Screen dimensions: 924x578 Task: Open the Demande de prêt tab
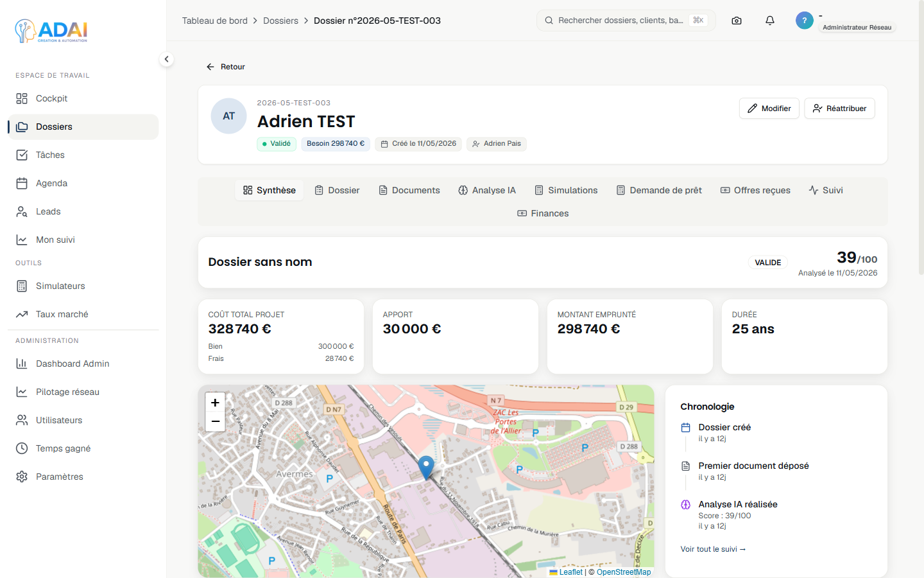pyautogui.click(x=659, y=190)
